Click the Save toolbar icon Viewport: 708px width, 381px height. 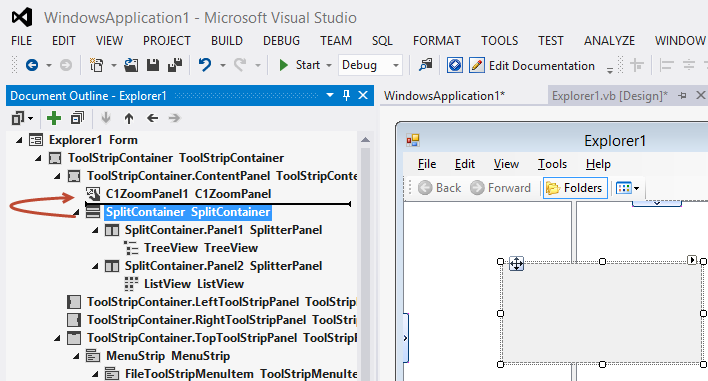153,65
